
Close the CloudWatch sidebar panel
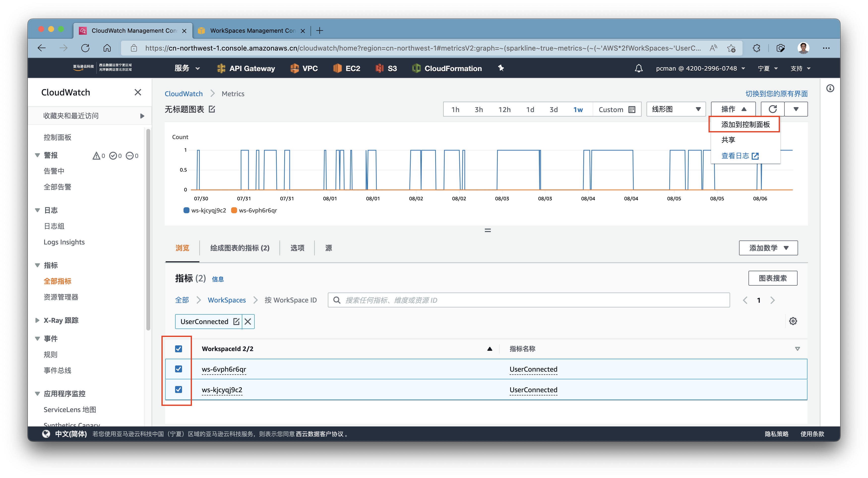137,92
